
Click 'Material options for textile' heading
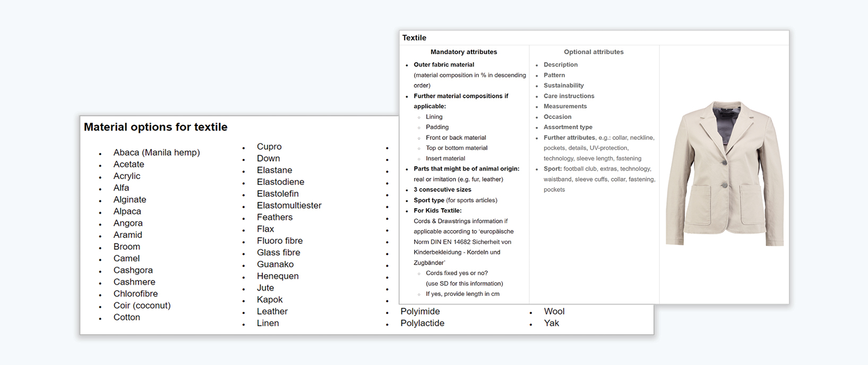[156, 127]
